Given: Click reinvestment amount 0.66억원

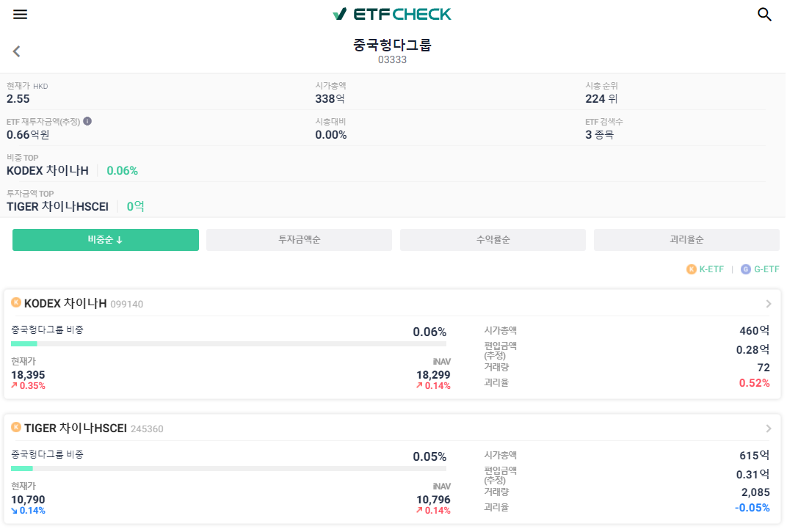Looking at the screenshot, I should click(28, 135).
